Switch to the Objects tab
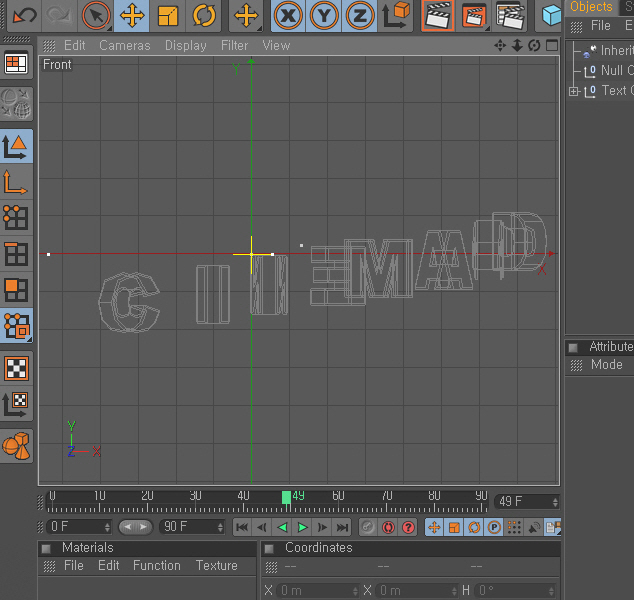Image resolution: width=634 pixels, height=600 pixels. (x=591, y=7)
